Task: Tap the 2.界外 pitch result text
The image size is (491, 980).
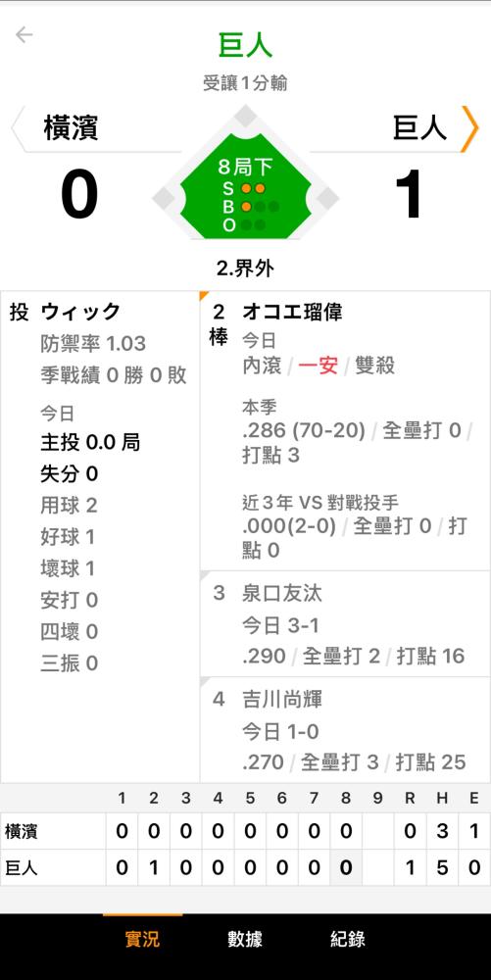Action: point(245,269)
